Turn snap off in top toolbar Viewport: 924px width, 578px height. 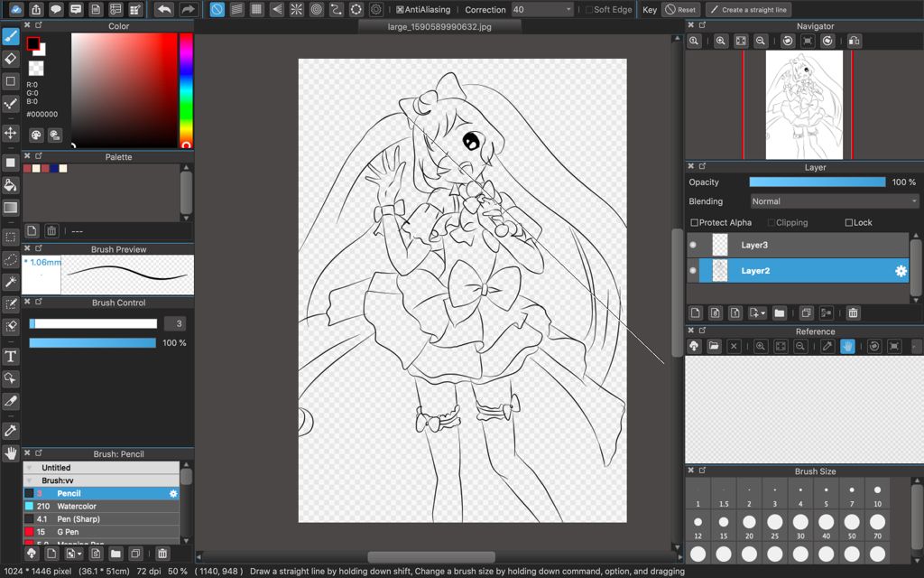pos(217,9)
